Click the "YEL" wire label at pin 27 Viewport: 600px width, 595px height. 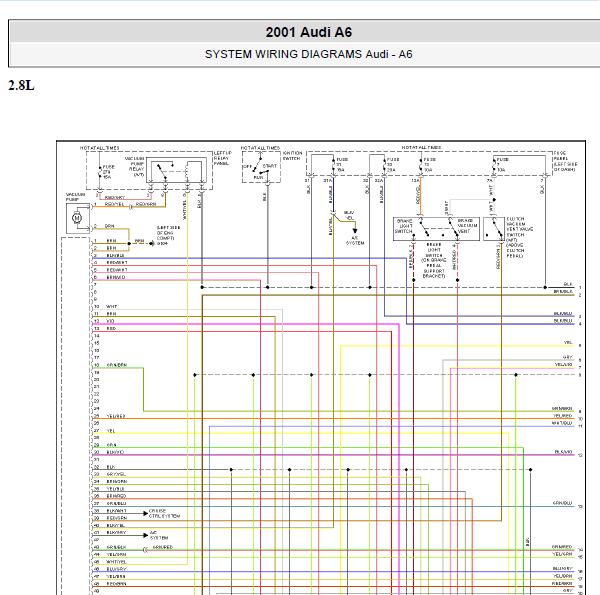[x=111, y=430]
